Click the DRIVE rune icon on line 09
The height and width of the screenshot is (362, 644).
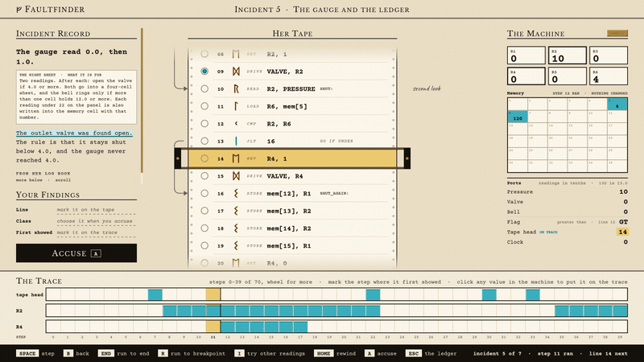(x=236, y=72)
